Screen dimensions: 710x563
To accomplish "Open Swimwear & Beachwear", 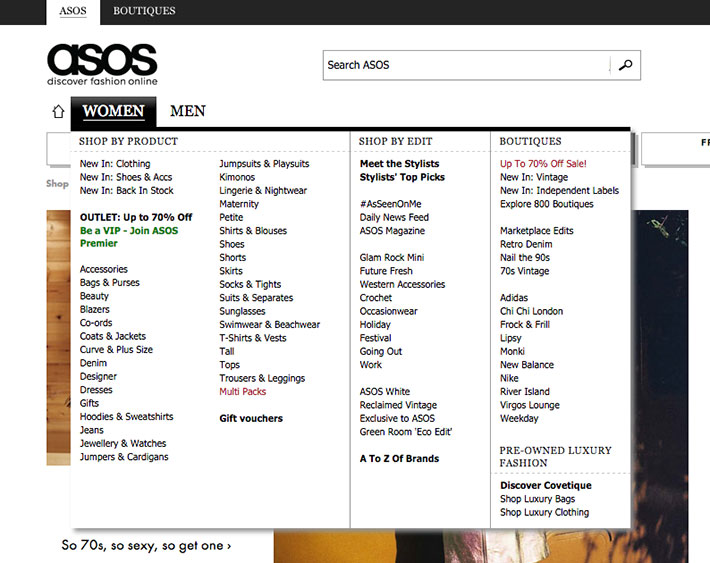I will click(270, 325).
